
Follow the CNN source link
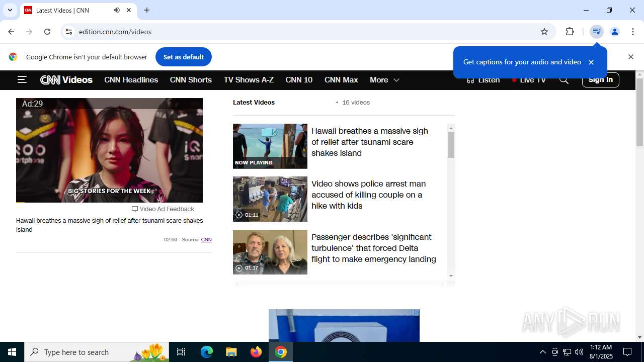pyautogui.click(x=206, y=240)
